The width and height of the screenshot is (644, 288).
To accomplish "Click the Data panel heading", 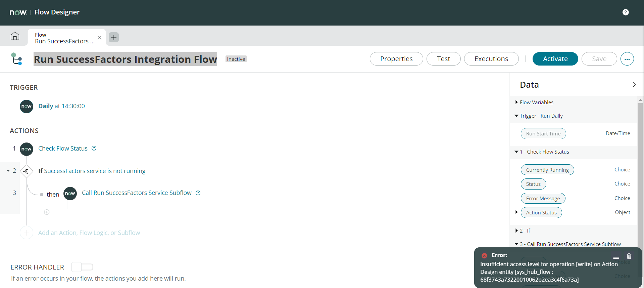I will click(x=529, y=85).
